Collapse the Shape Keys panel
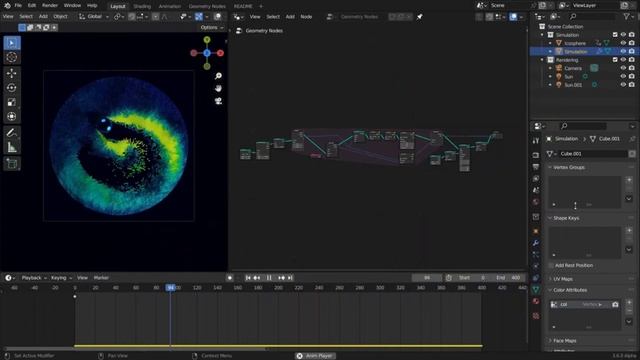This screenshot has width=640, height=360. coord(566,218)
